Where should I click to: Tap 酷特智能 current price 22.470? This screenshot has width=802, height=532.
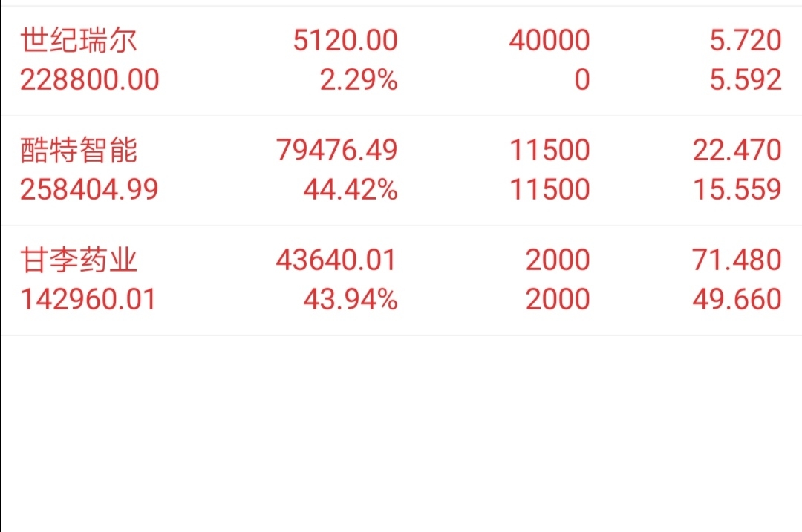click(737, 150)
